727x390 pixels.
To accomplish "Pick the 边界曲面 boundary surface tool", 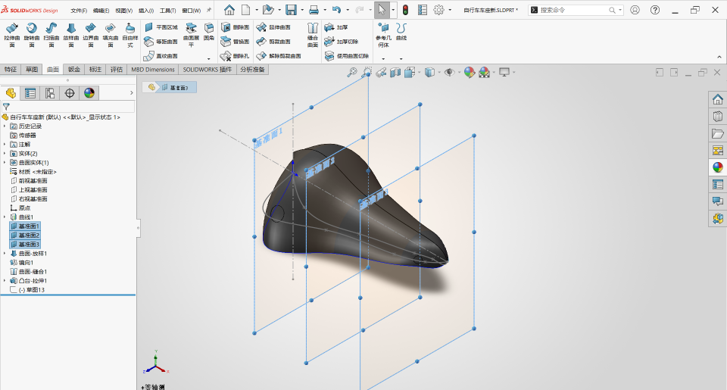I will coord(90,35).
